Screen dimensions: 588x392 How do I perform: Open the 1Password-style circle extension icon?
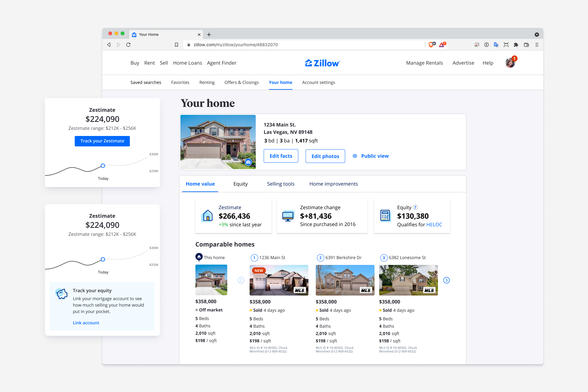click(486, 45)
